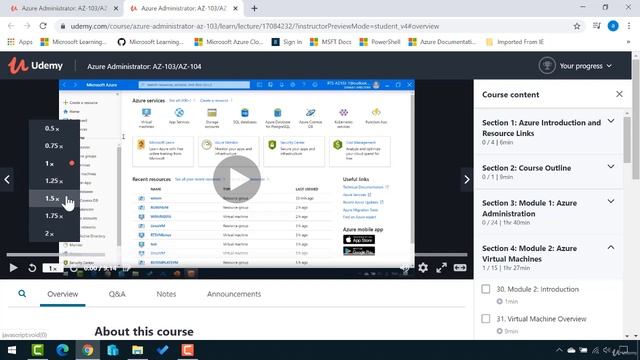Open Chrome media control icon
This screenshot has width=640, height=360.
[x=596, y=26]
